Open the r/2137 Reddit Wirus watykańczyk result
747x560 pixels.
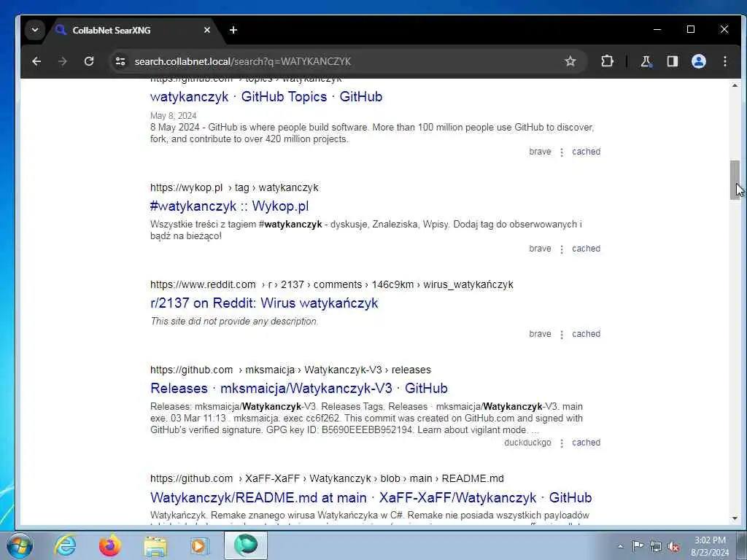[264, 303]
